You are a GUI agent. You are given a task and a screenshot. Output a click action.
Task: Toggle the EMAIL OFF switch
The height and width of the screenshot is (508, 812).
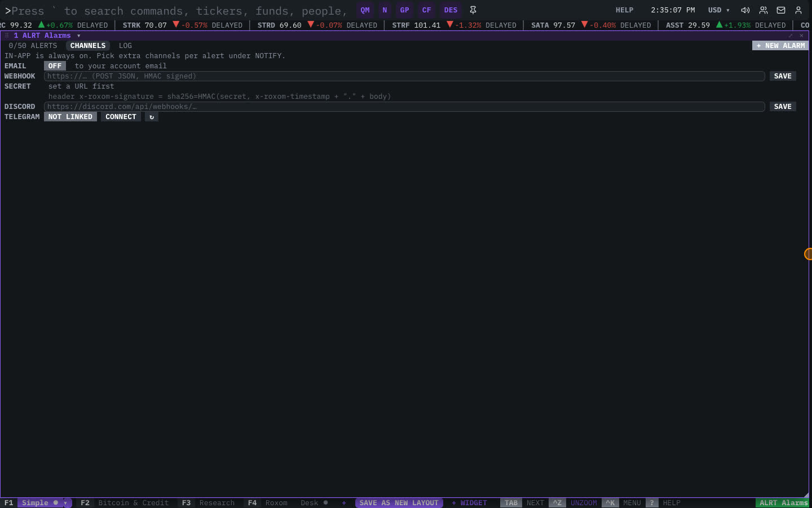pos(55,66)
